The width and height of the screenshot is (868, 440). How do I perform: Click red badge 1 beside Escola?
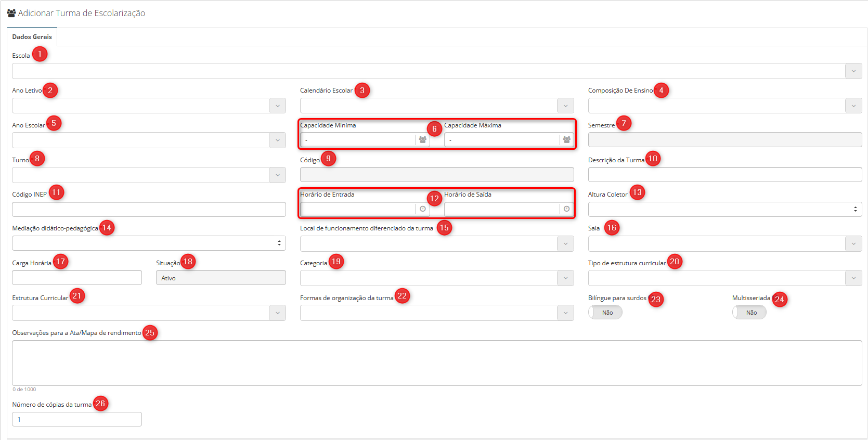tap(40, 54)
